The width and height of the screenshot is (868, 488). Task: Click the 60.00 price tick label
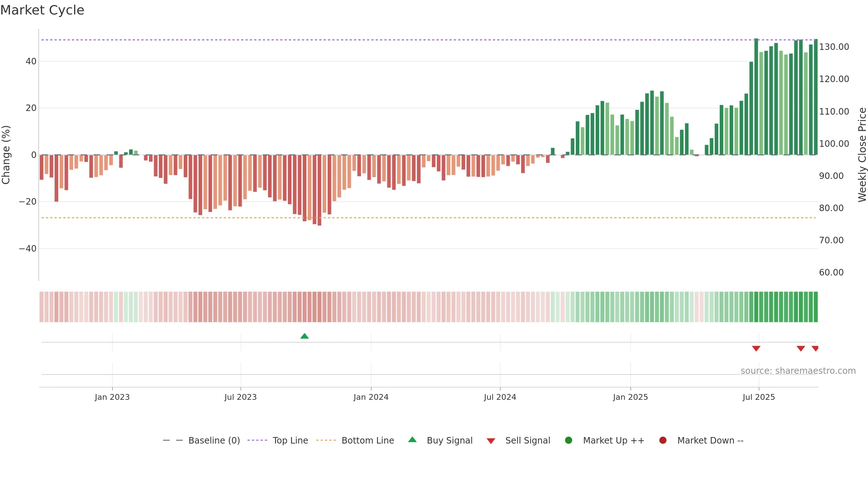point(831,273)
